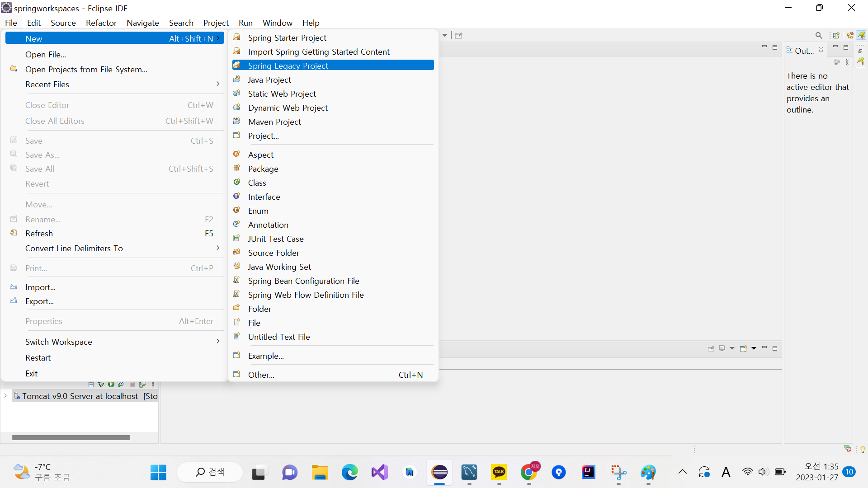Choose Import Spring Getting Started Content

(x=333, y=52)
